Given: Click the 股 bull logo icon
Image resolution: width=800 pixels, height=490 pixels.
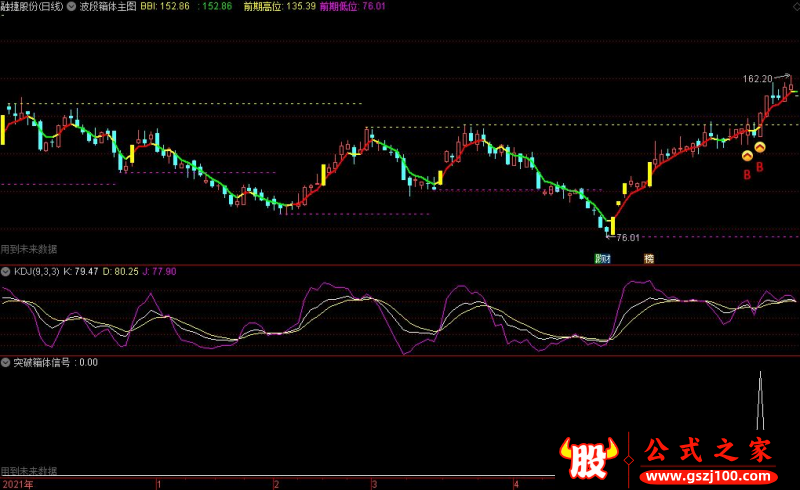Looking at the screenshot, I should [x=589, y=457].
